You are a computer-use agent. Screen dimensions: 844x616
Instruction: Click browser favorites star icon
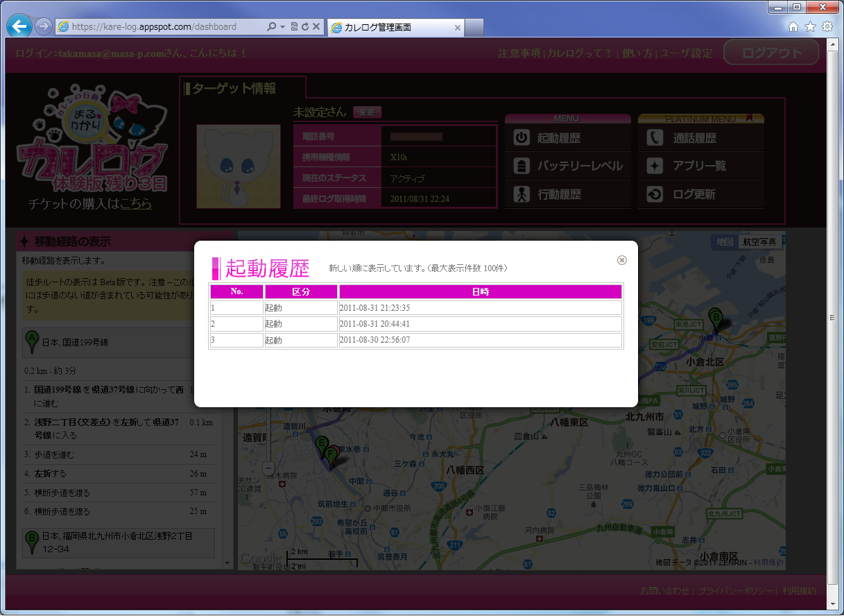click(x=810, y=27)
